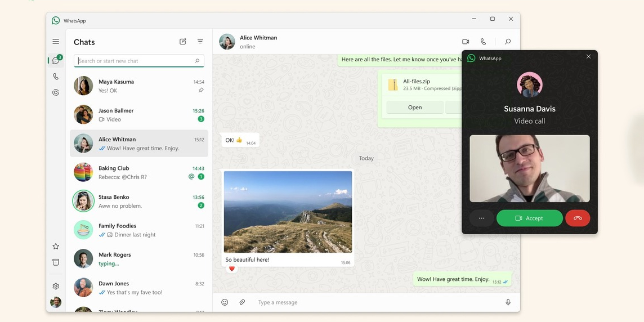
Task: Click Baking Club group avatar
Action: point(83,172)
